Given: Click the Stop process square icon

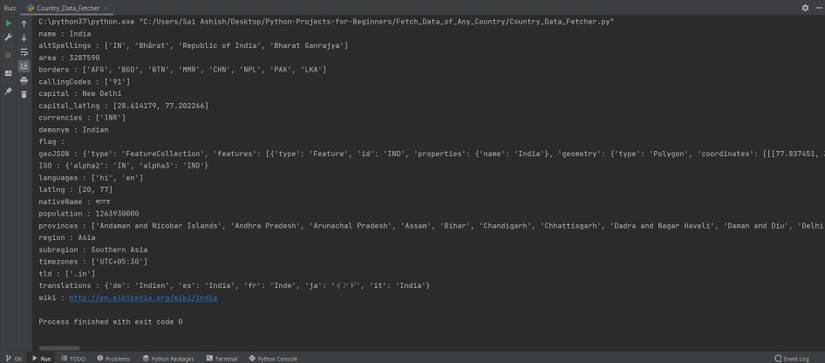Looking at the screenshot, I should [8, 55].
